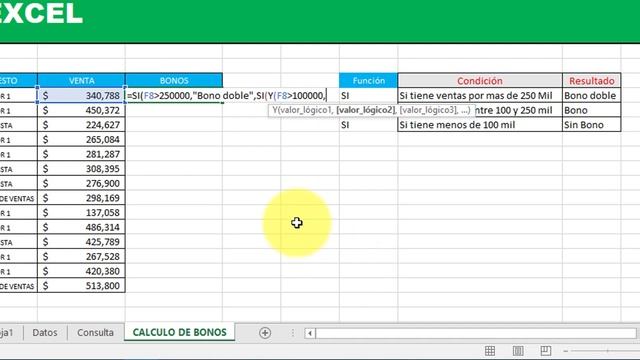Select the cell with 137,058
This screenshot has width=640, height=360.
[81, 213]
